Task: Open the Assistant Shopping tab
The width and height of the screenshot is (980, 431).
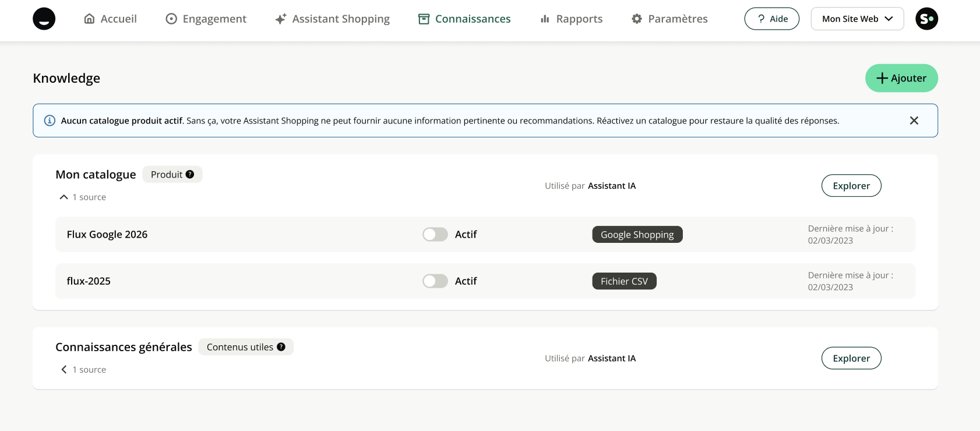Action: click(333, 19)
